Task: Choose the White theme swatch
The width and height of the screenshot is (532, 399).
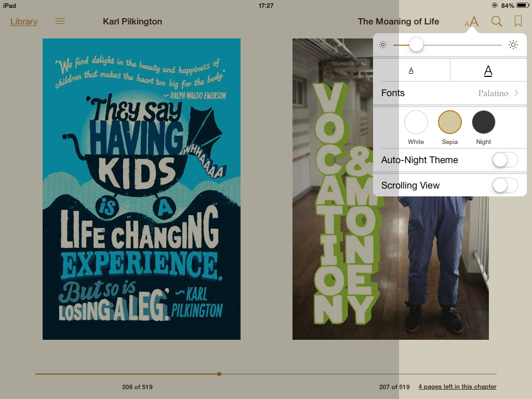Action: 416,122
